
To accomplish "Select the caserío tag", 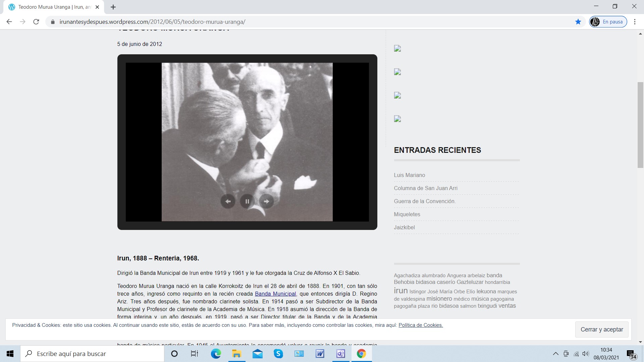I will pyautogui.click(x=446, y=282).
